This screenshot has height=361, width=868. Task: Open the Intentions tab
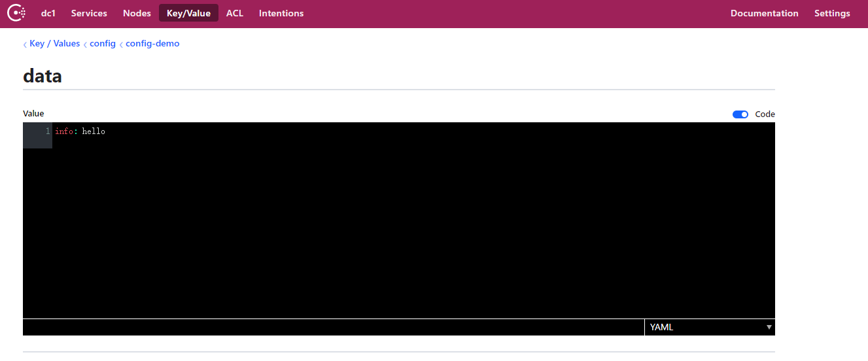(281, 13)
